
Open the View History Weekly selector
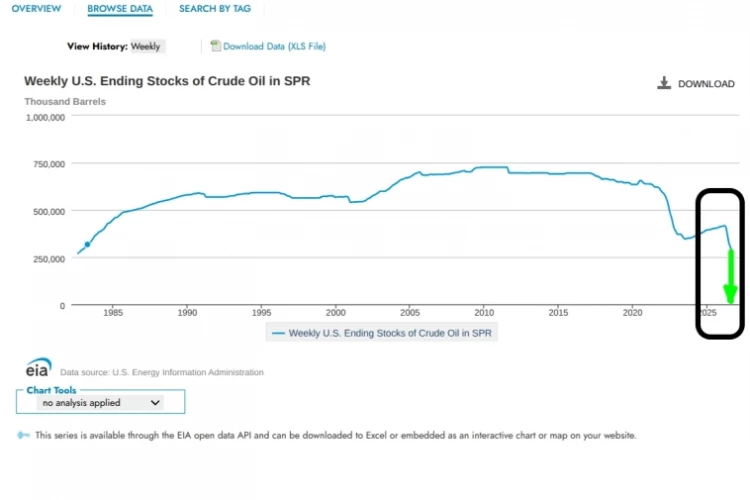[x=148, y=46]
